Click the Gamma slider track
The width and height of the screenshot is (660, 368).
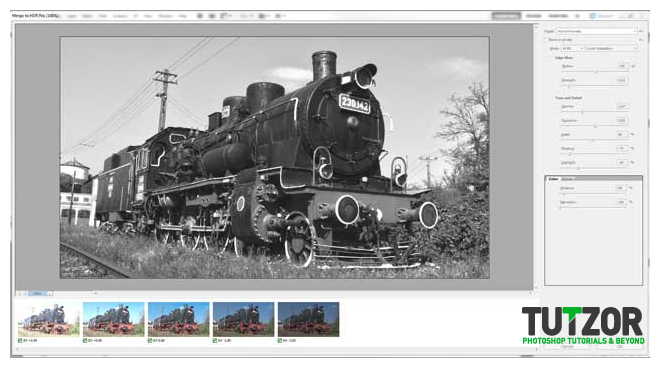click(594, 112)
